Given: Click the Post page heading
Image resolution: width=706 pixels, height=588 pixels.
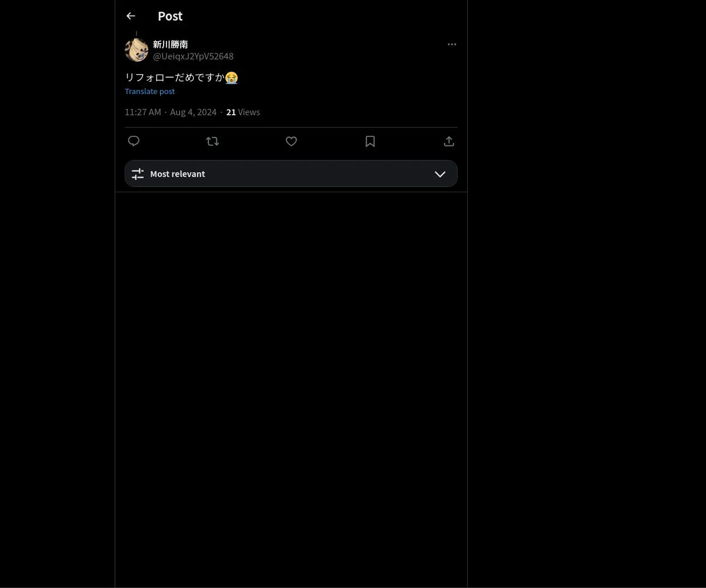Looking at the screenshot, I should 170,16.
